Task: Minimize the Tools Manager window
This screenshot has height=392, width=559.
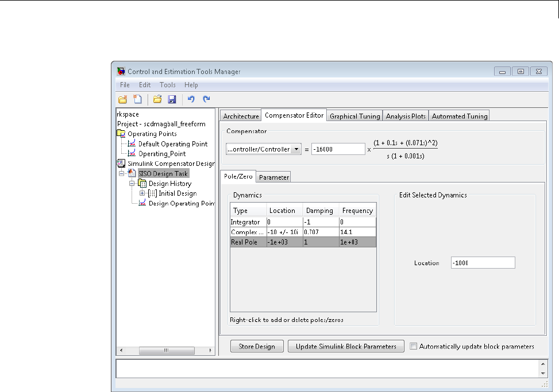Action: tap(502, 71)
